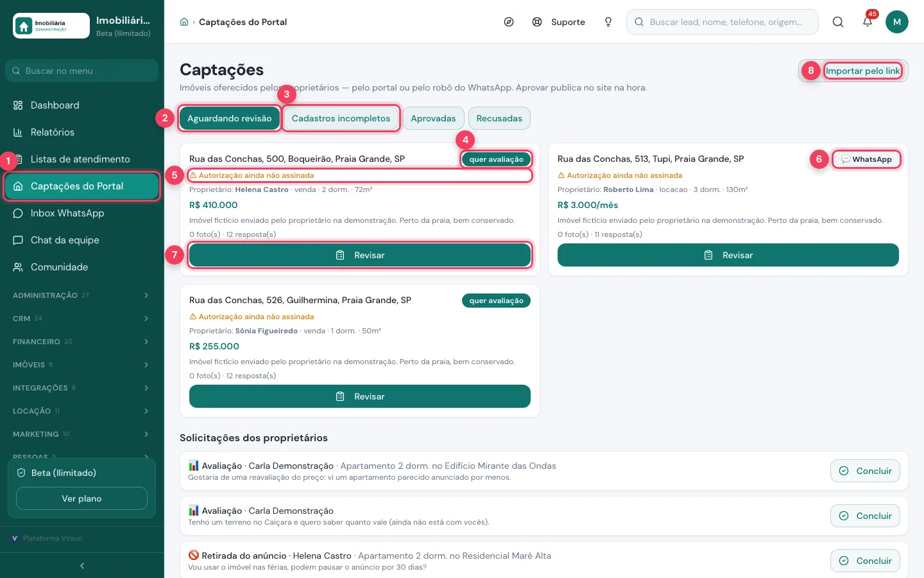
Task: Switch to the Recusadas tab
Action: coord(499,118)
